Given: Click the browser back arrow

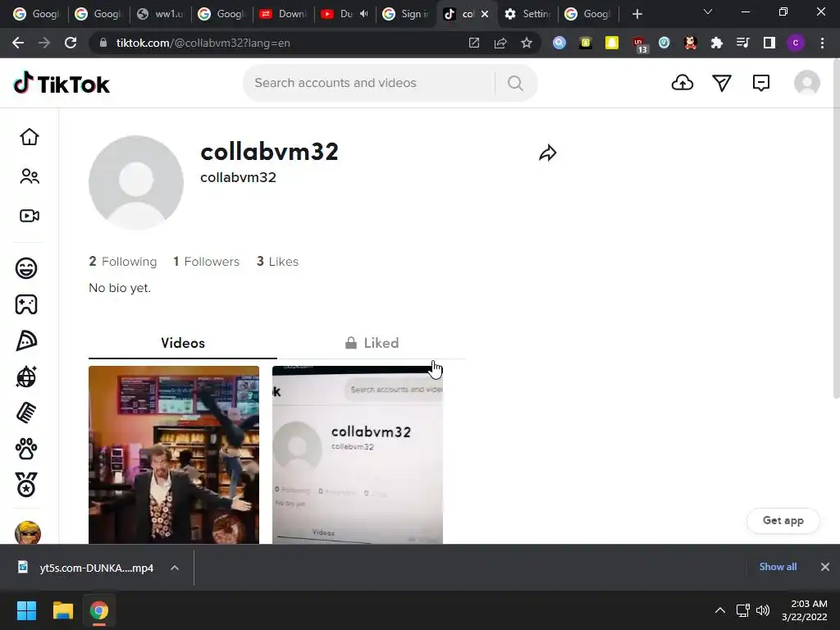Looking at the screenshot, I should click(18, 43).
